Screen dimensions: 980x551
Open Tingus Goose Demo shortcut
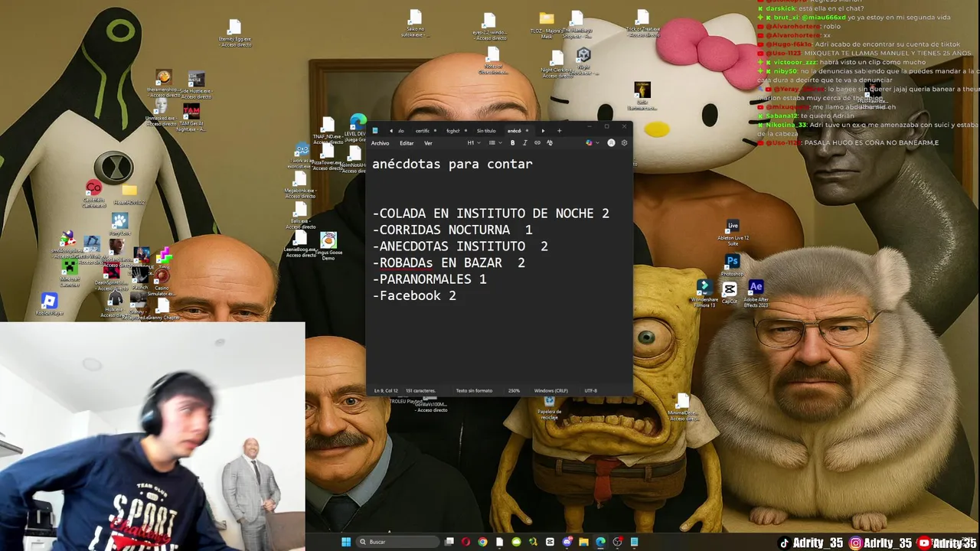pos(328,246)
